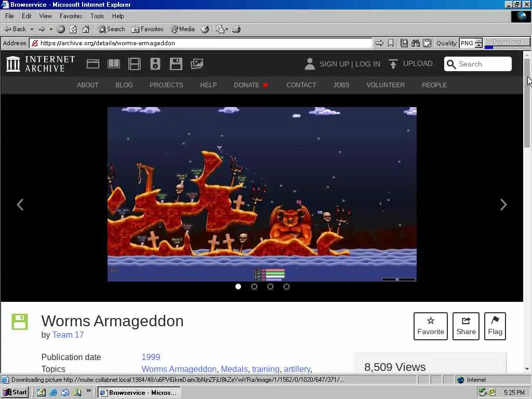Image resolution: width=532 pixels, height=399 pixels.
Task: Open the Favorites toolbar button
Action: [x=148, y=29]
